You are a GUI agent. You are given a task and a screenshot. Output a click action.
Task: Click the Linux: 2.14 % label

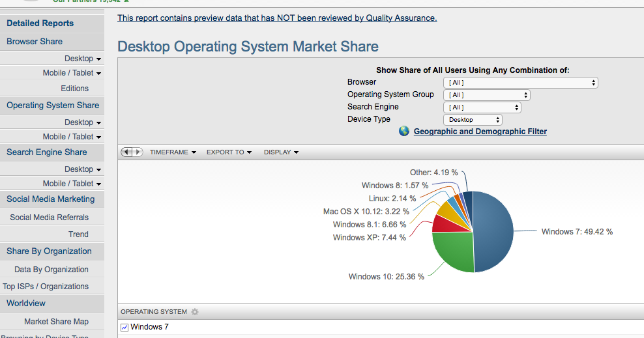[392, 199]
